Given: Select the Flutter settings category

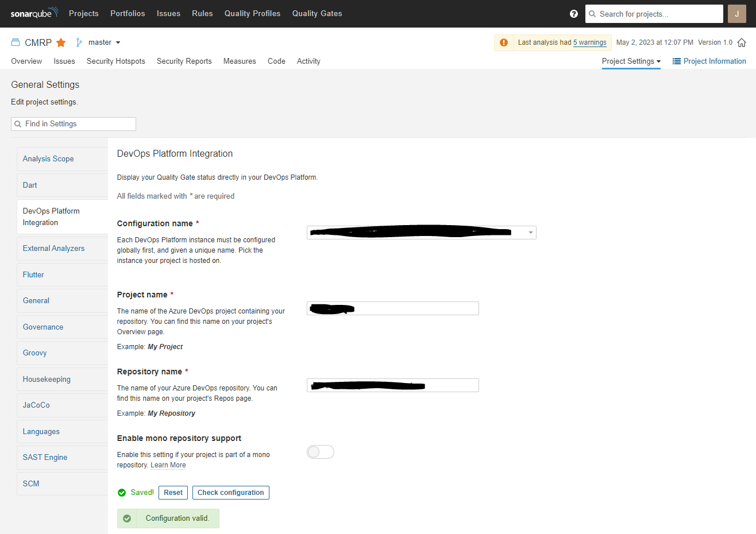Looking at the screenshot, I should click(x=62, y=274).
